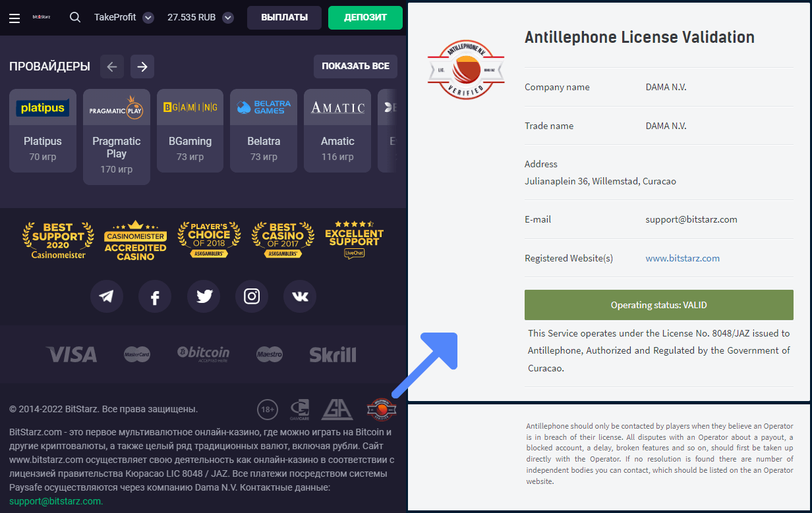This screenshot has height=513, width=812.
Task: Select the Pragmatic Play provider card
Action: coord(117,137)
